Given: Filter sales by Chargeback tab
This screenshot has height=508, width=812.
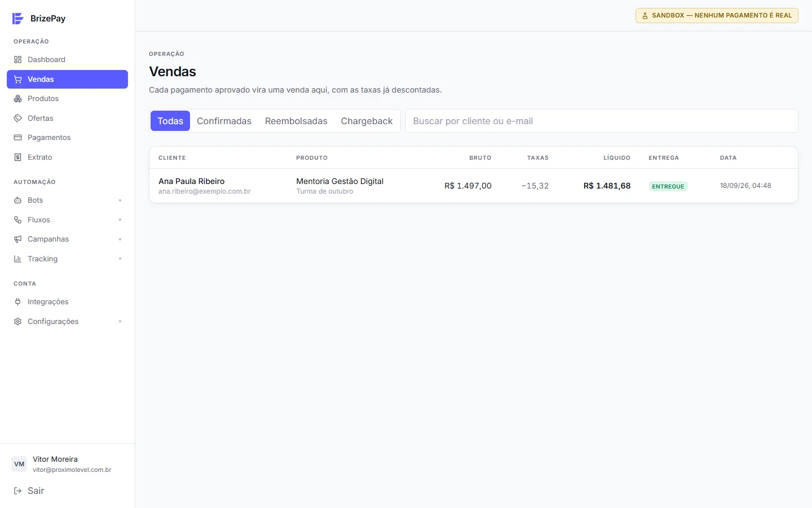Looking at the screenshot, I should (x=367, y=121).
